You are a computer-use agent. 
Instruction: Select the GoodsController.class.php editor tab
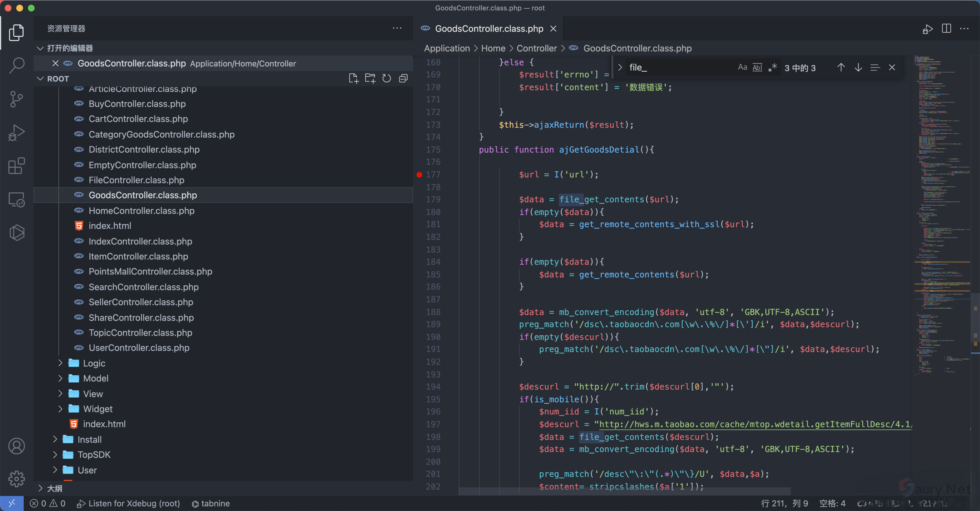(489, 29)
